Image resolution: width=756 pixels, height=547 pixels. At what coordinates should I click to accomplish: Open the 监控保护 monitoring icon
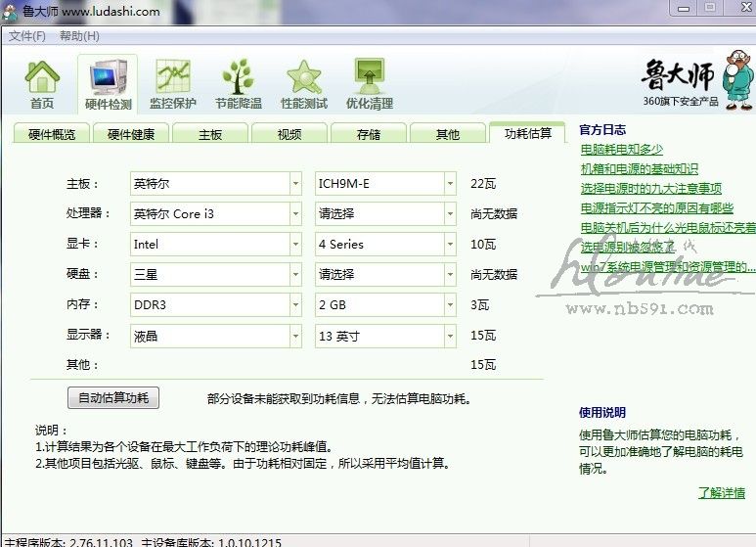173,84
